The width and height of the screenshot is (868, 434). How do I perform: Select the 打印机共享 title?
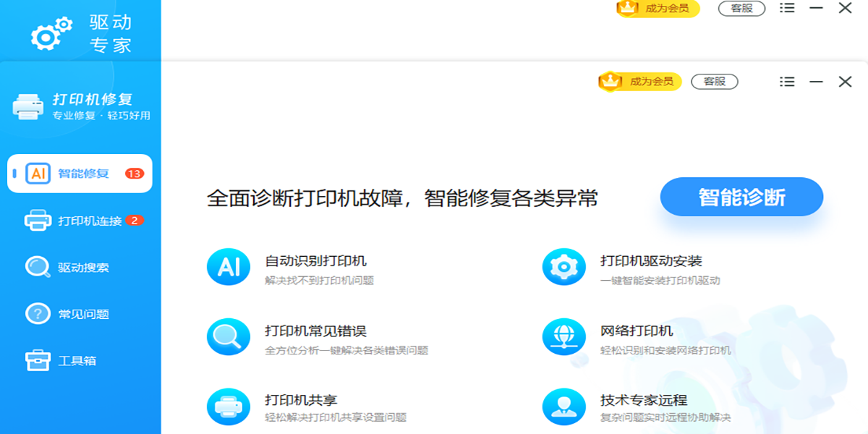click(301, 400)
